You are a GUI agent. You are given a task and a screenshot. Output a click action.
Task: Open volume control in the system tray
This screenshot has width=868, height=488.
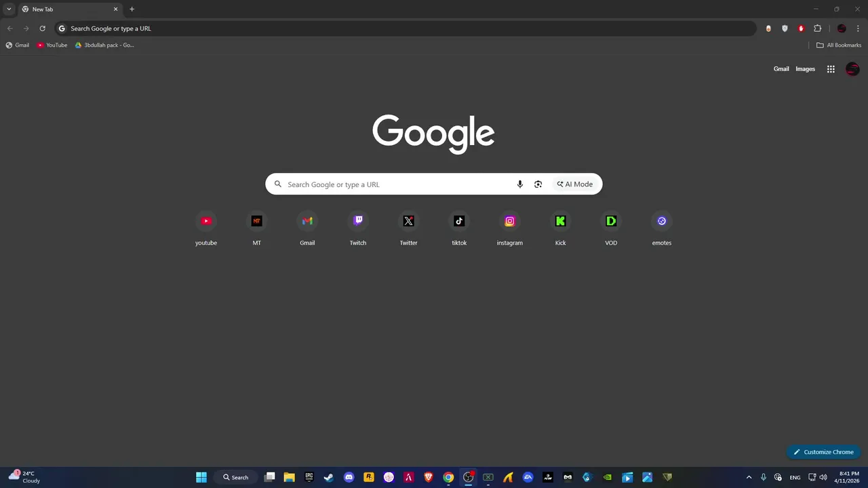click(823, 477)
